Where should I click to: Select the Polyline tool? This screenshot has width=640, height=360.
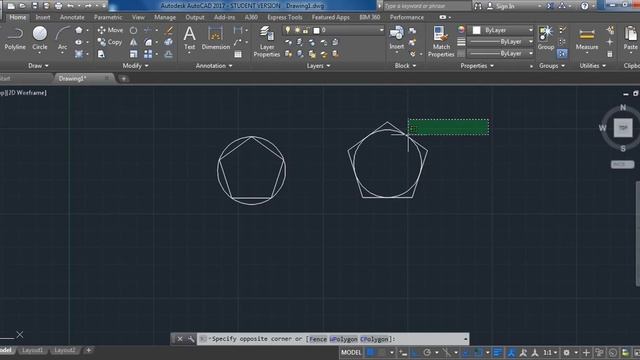[x=15, y=39]
